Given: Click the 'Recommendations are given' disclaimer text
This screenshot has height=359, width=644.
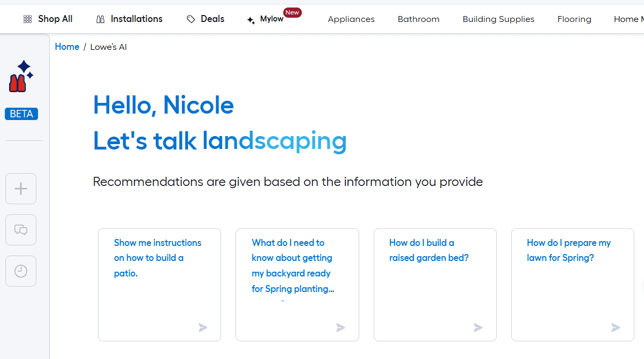Looking at the screenshot, I should 288,182.
